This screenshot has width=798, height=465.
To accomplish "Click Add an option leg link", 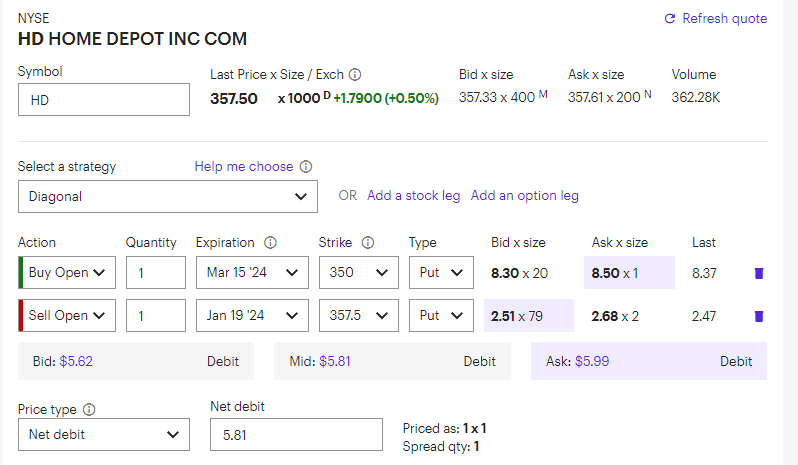I will 525,196.
